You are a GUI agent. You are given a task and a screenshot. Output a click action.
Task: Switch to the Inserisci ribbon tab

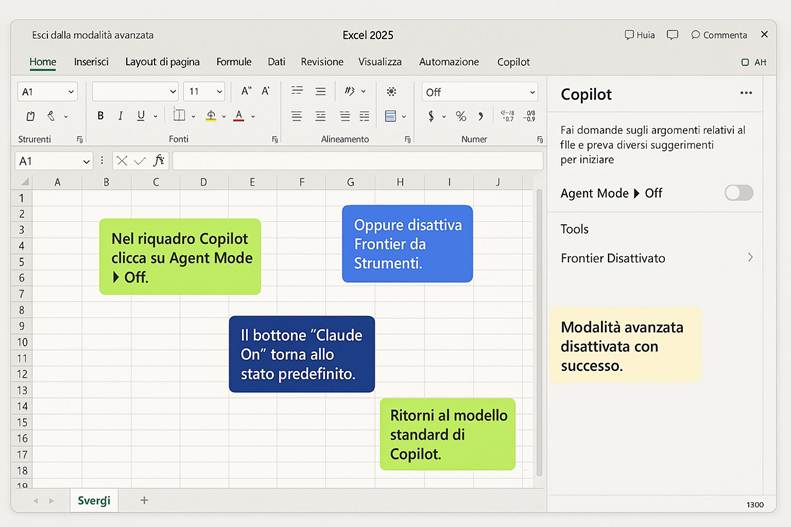(x=91, y=62)
